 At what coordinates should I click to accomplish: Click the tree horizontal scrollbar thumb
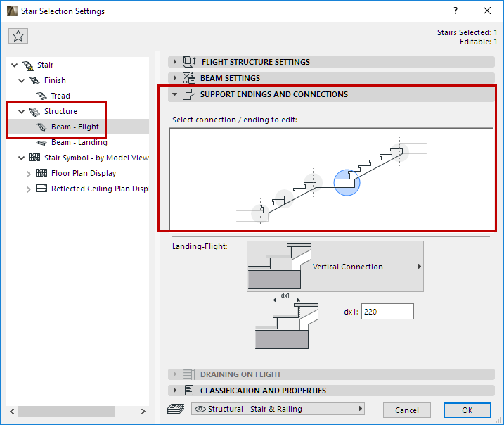pyautogui.click(x=66, y=411)
